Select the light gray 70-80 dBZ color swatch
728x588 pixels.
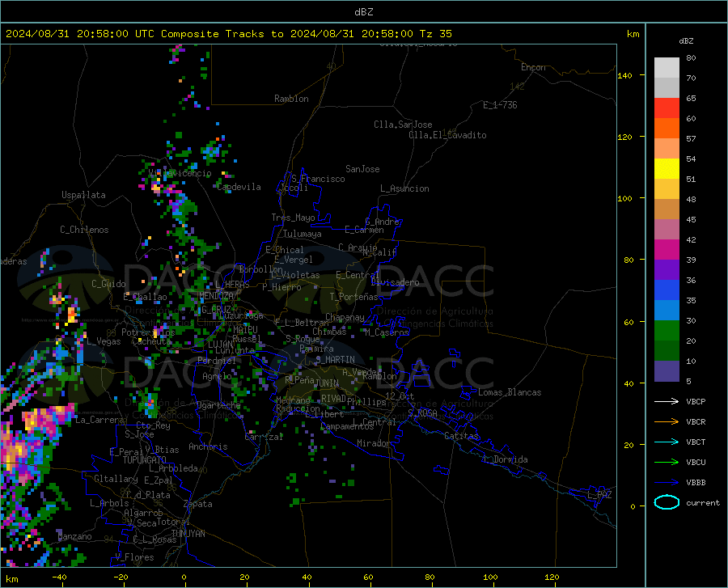(x=667, y=67)
